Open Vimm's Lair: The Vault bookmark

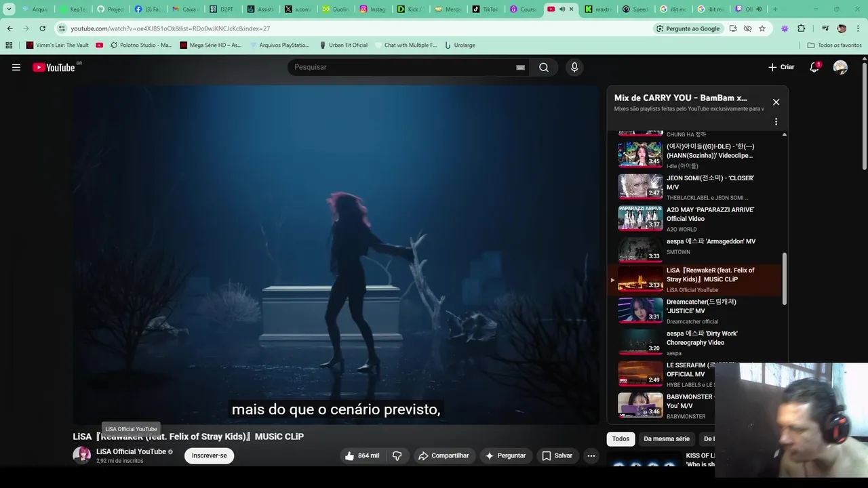coord(58,45)
